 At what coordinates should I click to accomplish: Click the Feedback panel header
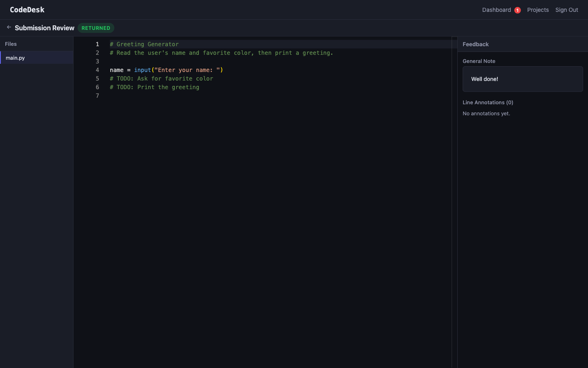(476, 44)
